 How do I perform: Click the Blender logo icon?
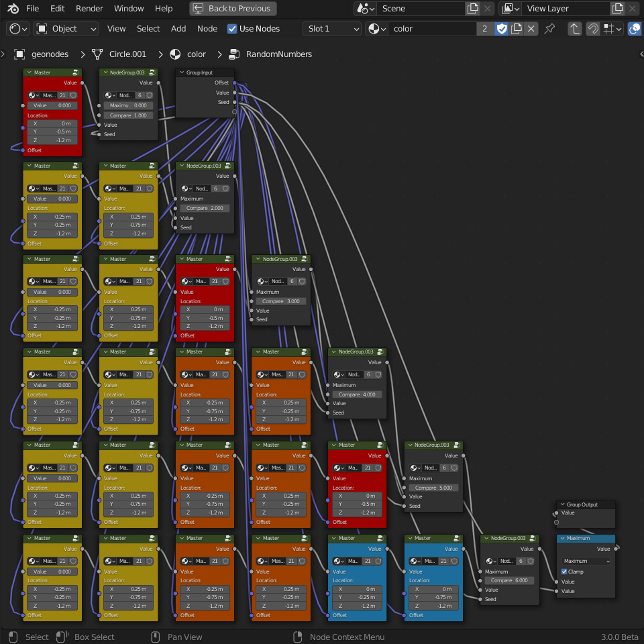pos(13,9)
